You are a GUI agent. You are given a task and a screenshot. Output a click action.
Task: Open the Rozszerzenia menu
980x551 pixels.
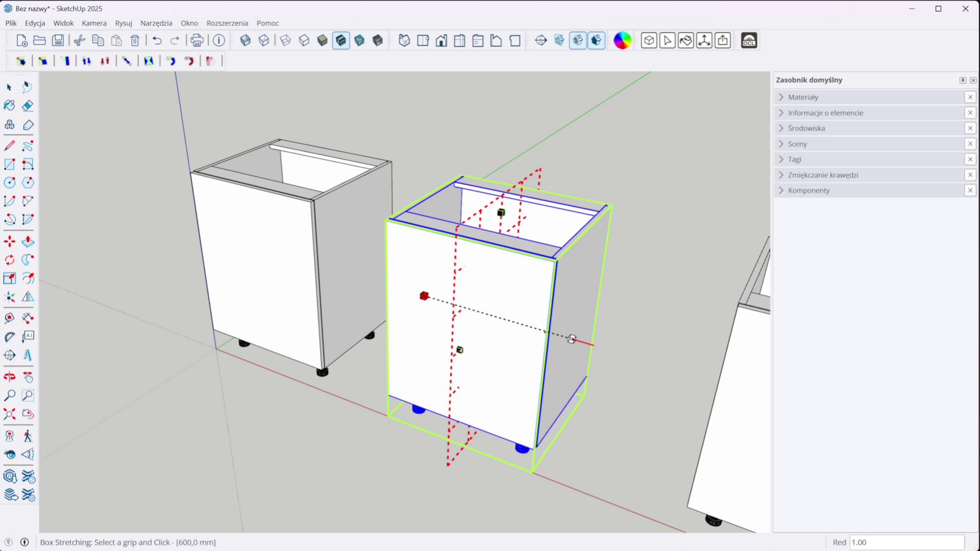(x=227, y=23)
